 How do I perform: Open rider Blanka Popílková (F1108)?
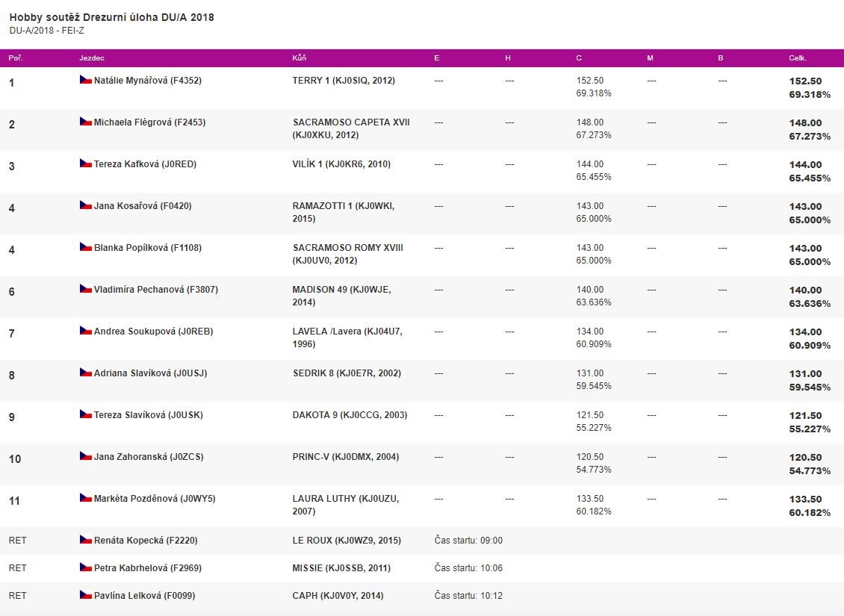[x=147, y=247]
